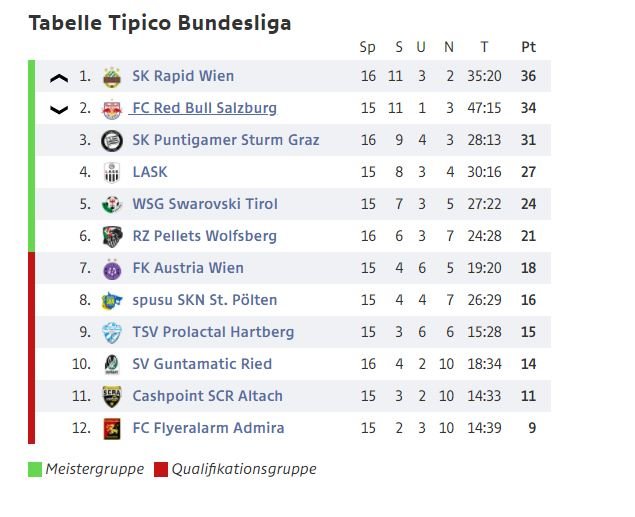Click the down chevron beside Salzburg
The height and width of the screenshot is (517, 635).
(x=59, y=110)
